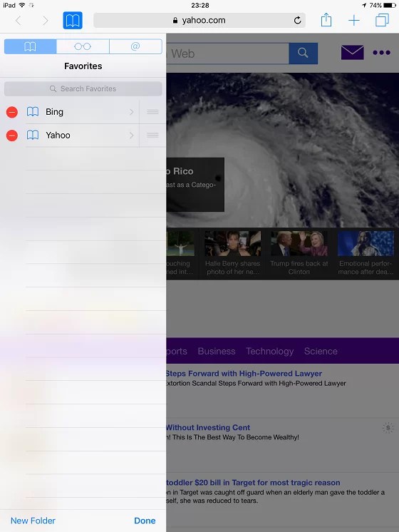The image size is (399, 532).
Task: Tap the Wi-Fi status icon
Action: pyautogui.click(x=22, y=5)
